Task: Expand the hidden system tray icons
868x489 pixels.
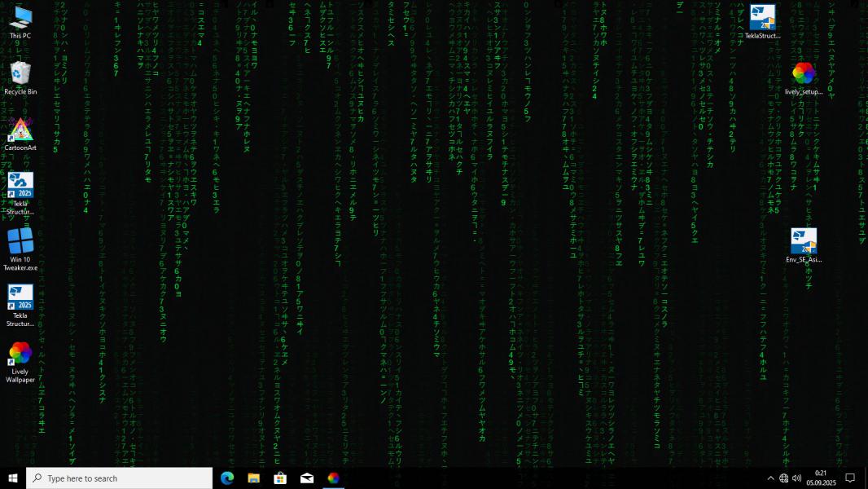Action: (x=770, y=478)
